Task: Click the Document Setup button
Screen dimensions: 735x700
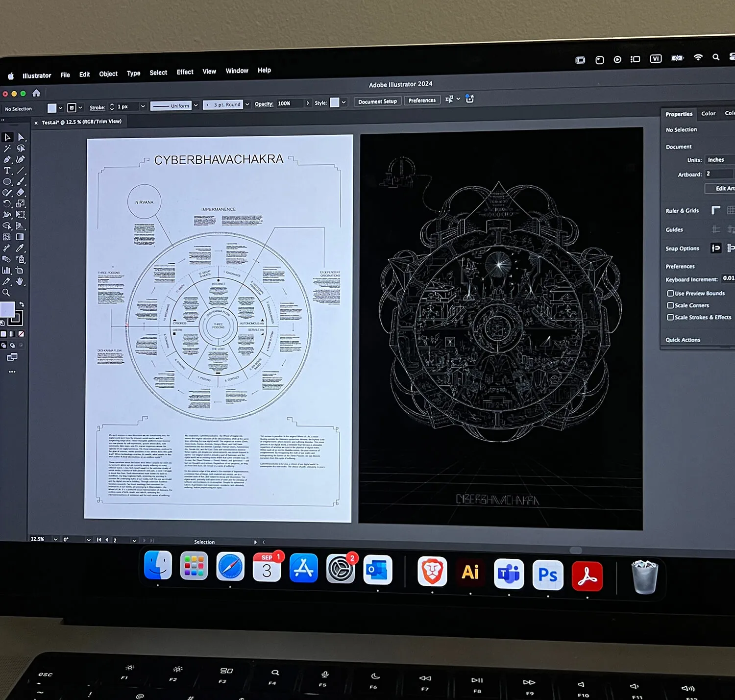Action: coord(377,101)
